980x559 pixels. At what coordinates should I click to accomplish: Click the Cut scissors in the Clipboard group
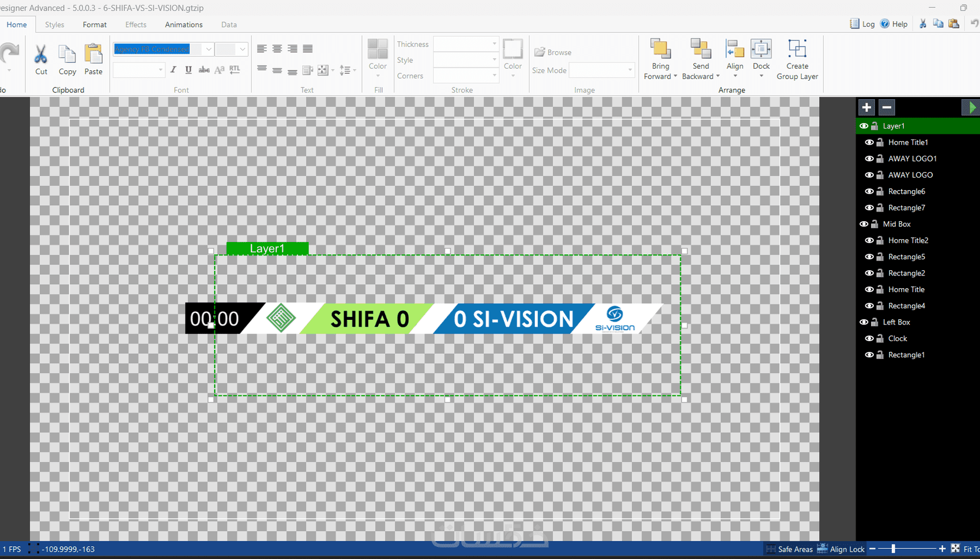tap(41, 54)
